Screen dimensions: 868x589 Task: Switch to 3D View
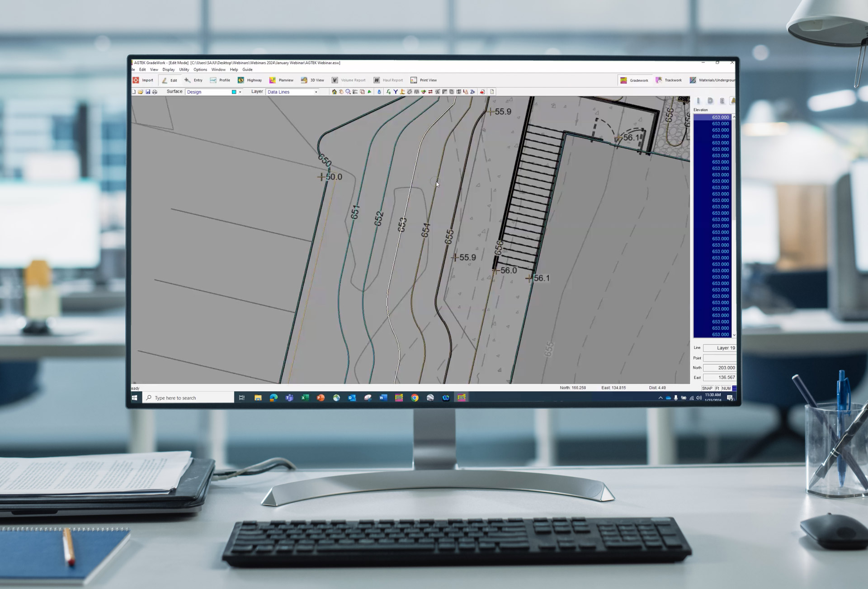312,80
